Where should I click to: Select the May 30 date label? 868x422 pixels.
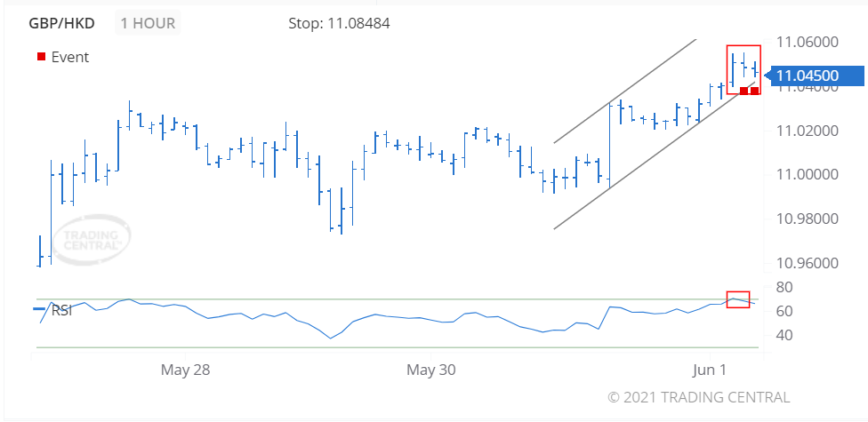[430, 370]
